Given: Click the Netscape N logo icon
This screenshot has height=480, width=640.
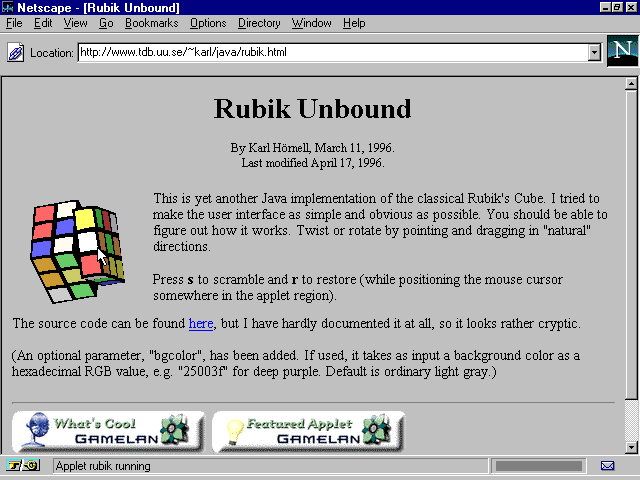Looking at the screenshot, I should click(621, 51).
